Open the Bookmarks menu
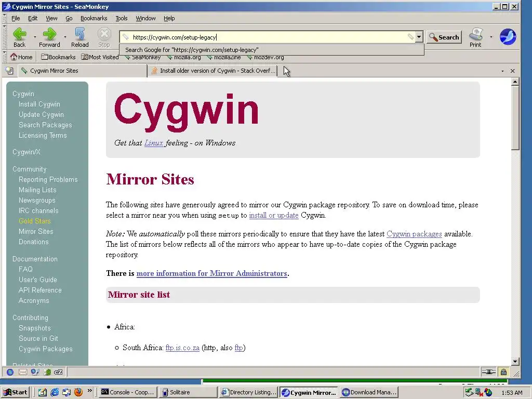532x399 pixels. coord(94,18)
